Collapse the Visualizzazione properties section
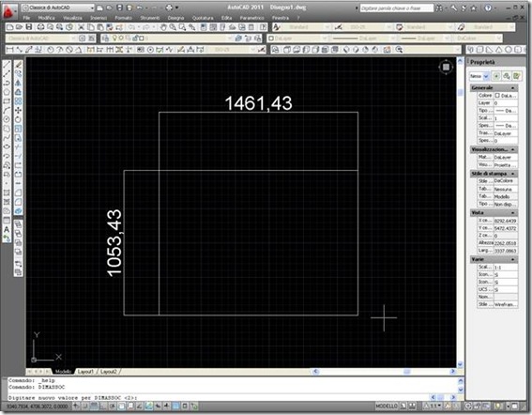The height and width of the screenshot is (415, 532). click(x=512, y=149)
